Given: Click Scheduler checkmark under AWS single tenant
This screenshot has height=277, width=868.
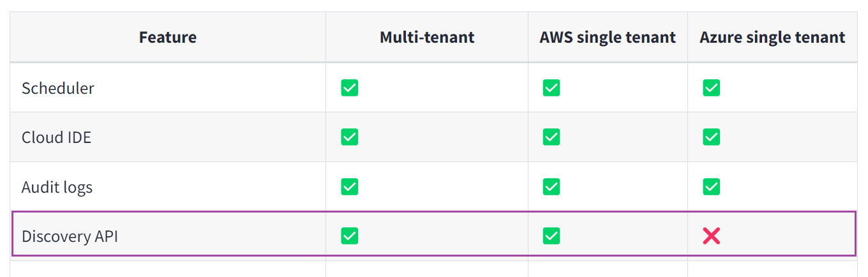Looking at the screenshot, I should click(551, 88).
